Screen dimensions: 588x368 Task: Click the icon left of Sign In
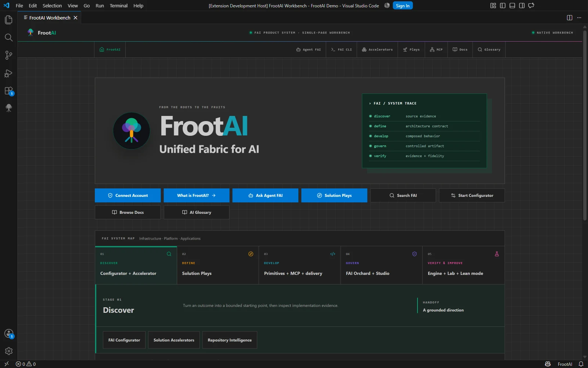(x=387, y=6)
